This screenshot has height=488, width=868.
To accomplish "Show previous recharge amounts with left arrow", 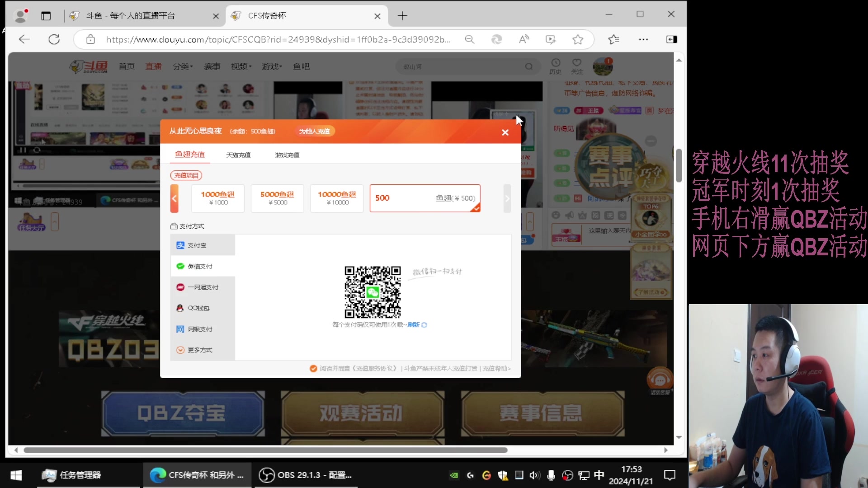I will [174, 198].
